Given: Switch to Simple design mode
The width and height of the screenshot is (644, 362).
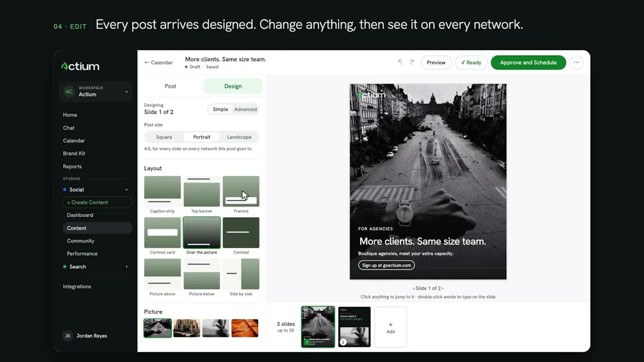Looking at the screenshot, I should coord(220,109).
